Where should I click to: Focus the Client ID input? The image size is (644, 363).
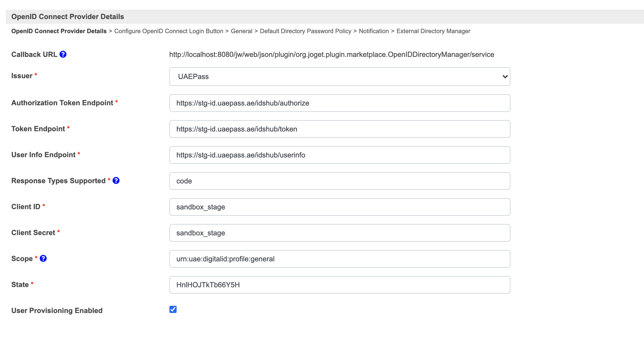[340, 207]
